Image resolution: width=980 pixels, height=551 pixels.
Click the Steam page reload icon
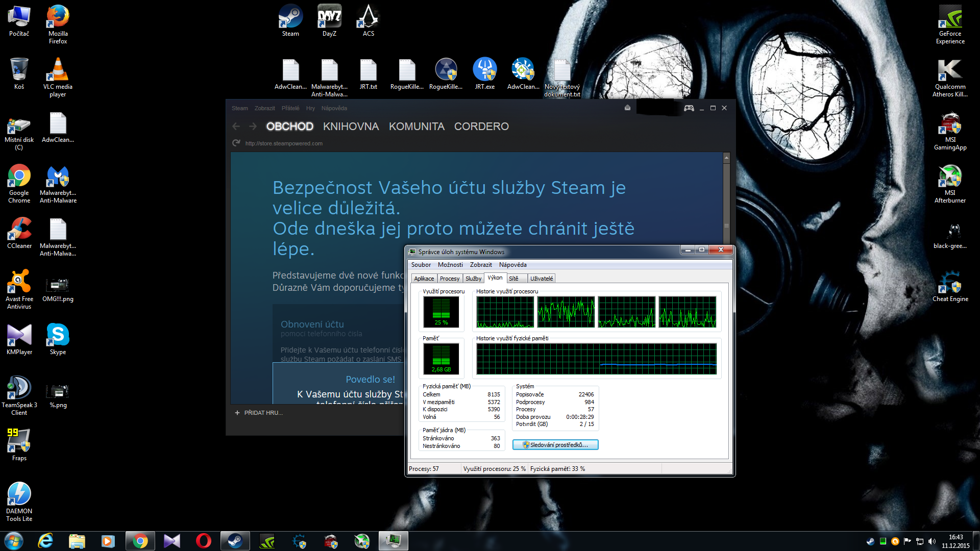coord(236,143)
